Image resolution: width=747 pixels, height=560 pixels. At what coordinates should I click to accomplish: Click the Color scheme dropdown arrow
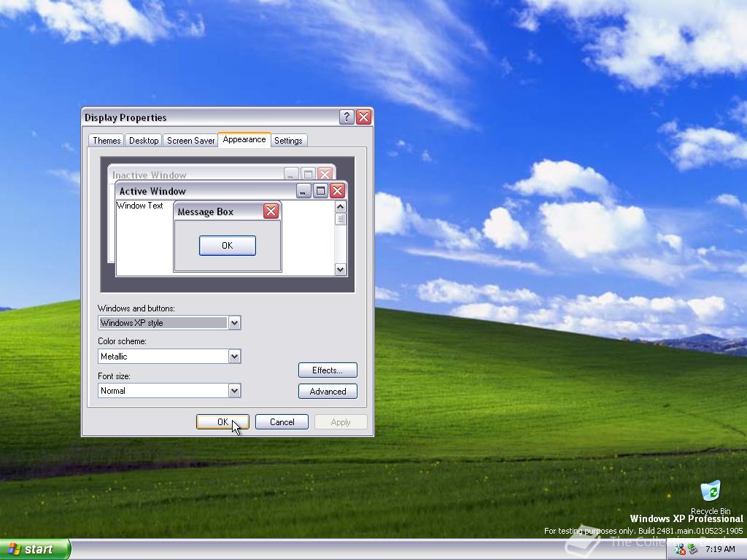pos(234,356)
